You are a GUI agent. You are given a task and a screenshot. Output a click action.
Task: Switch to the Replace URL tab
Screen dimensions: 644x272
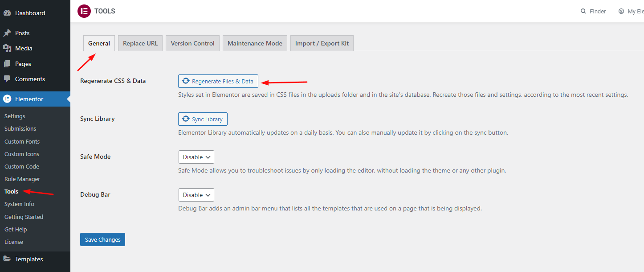140,43
